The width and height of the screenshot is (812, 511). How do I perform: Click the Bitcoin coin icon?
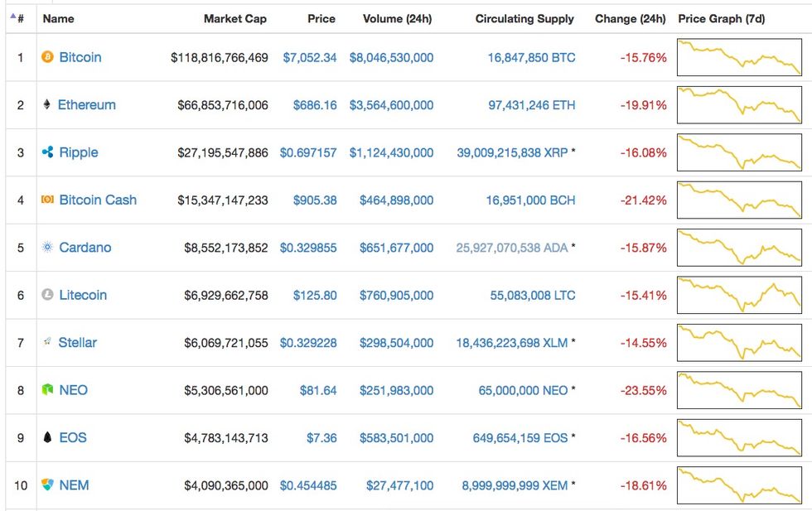tap(47, 57)
